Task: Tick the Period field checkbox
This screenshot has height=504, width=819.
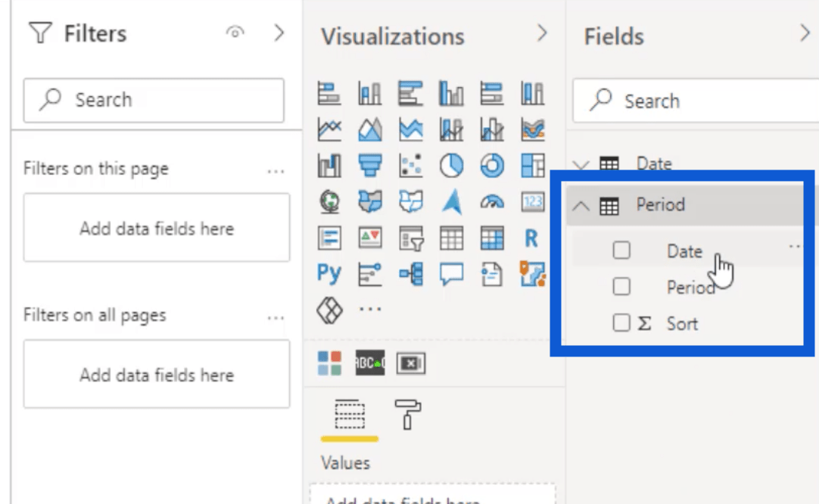Action: (621, 287)
